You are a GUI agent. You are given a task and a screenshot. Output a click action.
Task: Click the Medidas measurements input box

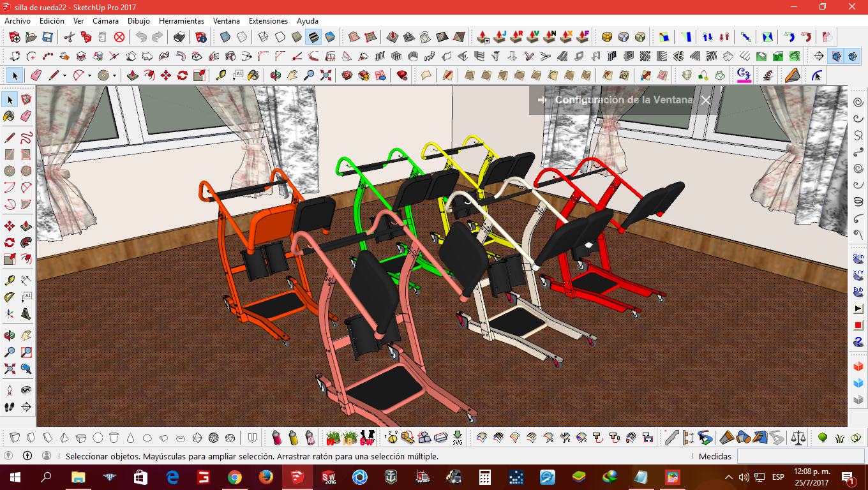[x=802, y=456]
